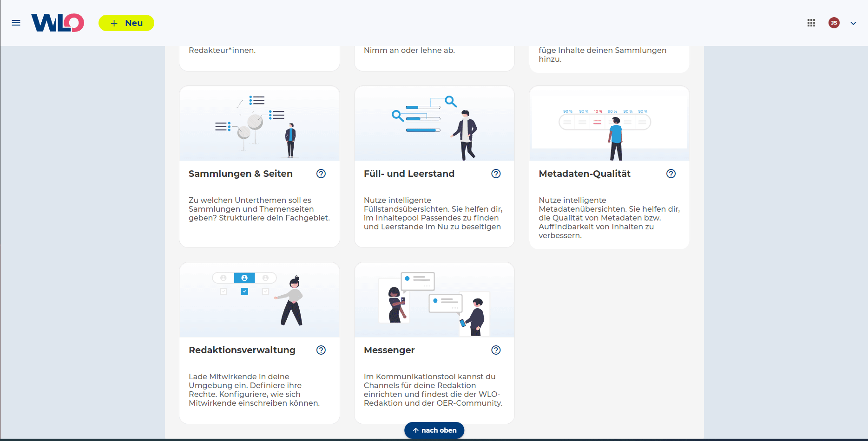Show help for Metadaten-Qualität
This screenshot has height=441, width=868.
pyautogui.click(x=671, y=174)
